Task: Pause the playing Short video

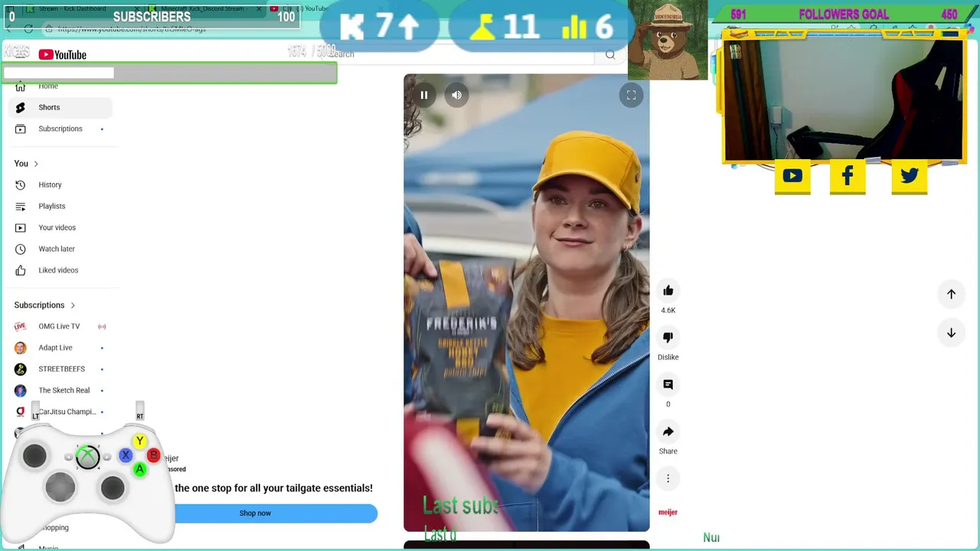Action: pyautogui.click(x=423, y=95)
